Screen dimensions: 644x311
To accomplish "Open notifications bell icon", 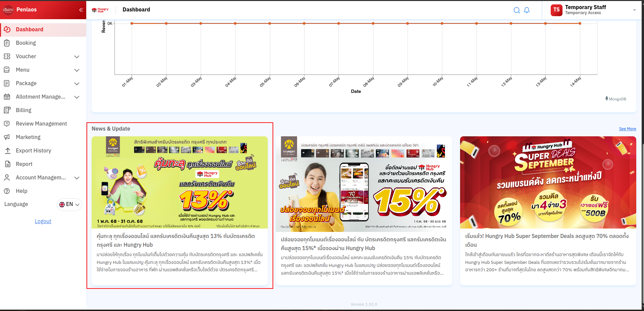I will pyautogui.click(x=527, y=10).
